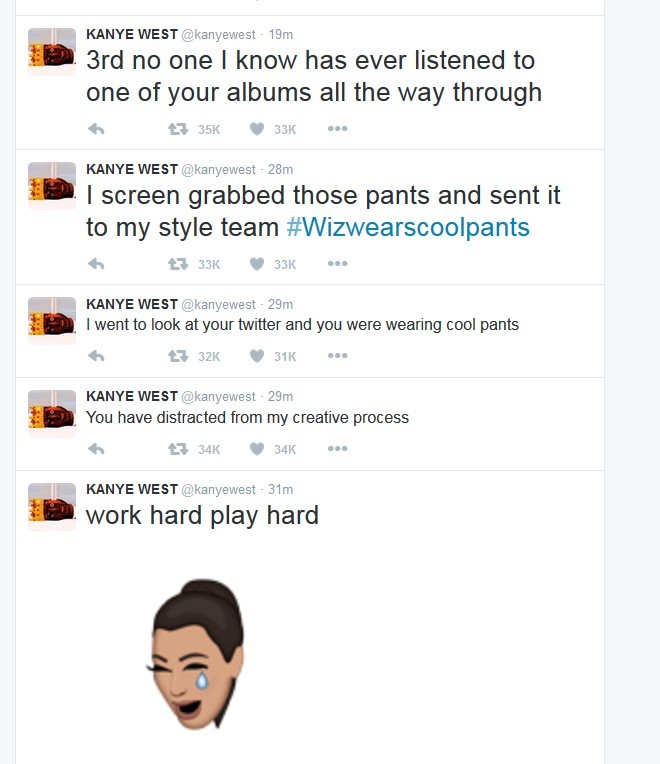The width and height of the screenshot is (660, 764).
Task: Reply to the 'distracted from my creative process' tweet
Action: (x=96, y=449)
